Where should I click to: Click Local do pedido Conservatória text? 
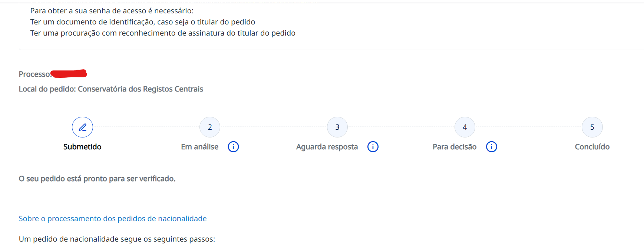(x=111, y=89)
